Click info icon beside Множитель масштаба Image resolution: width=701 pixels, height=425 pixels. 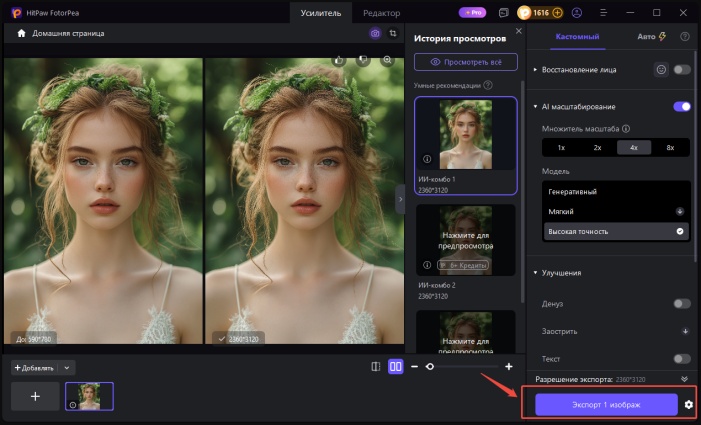(x=626, y=129)
